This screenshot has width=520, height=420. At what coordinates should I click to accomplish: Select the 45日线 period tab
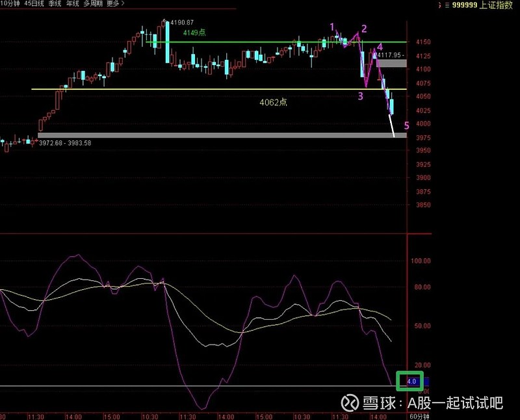[x=34, y=4]
